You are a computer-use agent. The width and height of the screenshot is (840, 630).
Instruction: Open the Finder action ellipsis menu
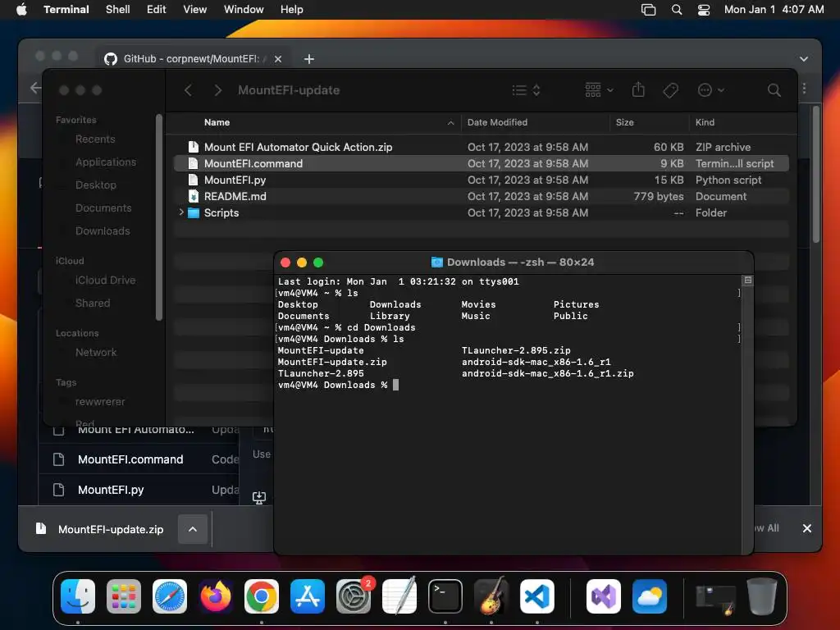[711, 90]
